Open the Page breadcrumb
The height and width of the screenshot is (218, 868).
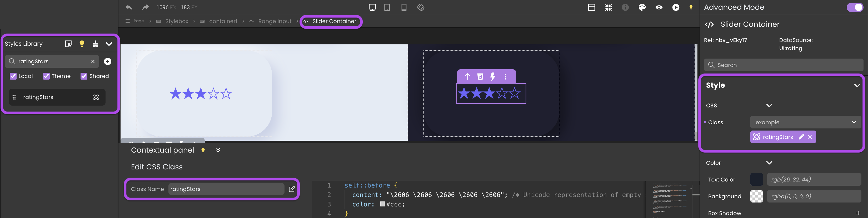coord(139,21)
